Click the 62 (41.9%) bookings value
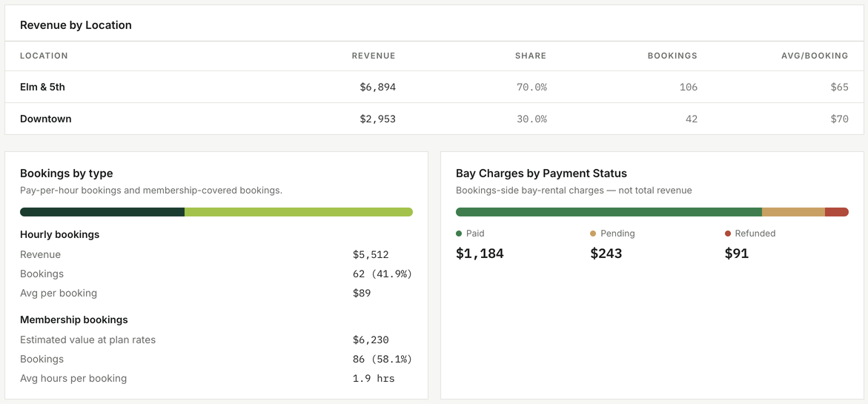 click(382, 274)
